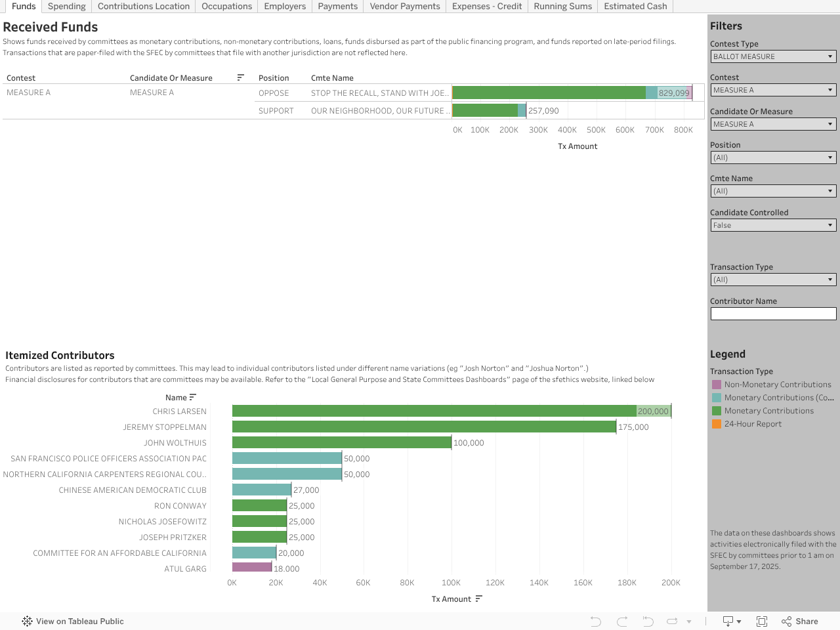Viewport: 840px width, 630px height.
Task: Click the Revert icon in the bottom toolbar
Action: coord(648,621)
